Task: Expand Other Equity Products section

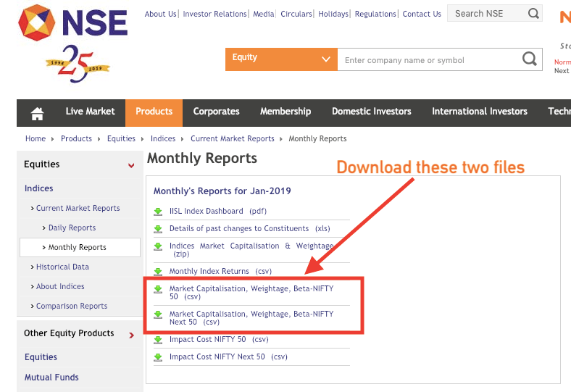Action: [x=131, y=335]
